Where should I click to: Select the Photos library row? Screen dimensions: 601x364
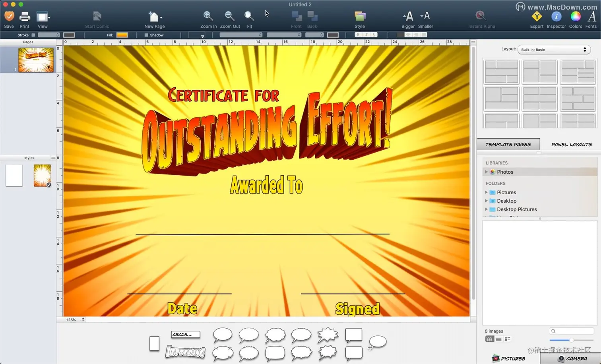pyautogui.click(x=540, y=172)
